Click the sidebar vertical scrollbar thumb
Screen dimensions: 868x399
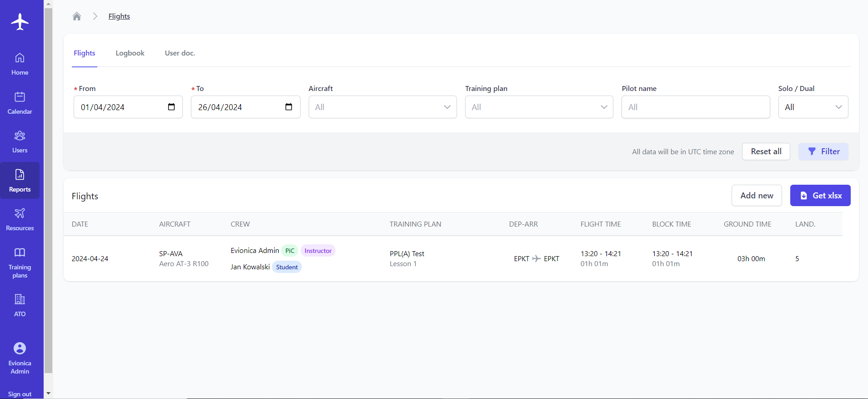point(48,191)
